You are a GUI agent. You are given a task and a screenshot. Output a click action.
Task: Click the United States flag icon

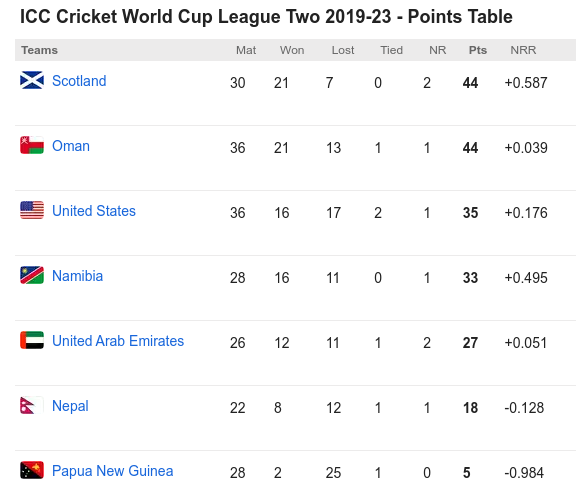pos(32,210)
